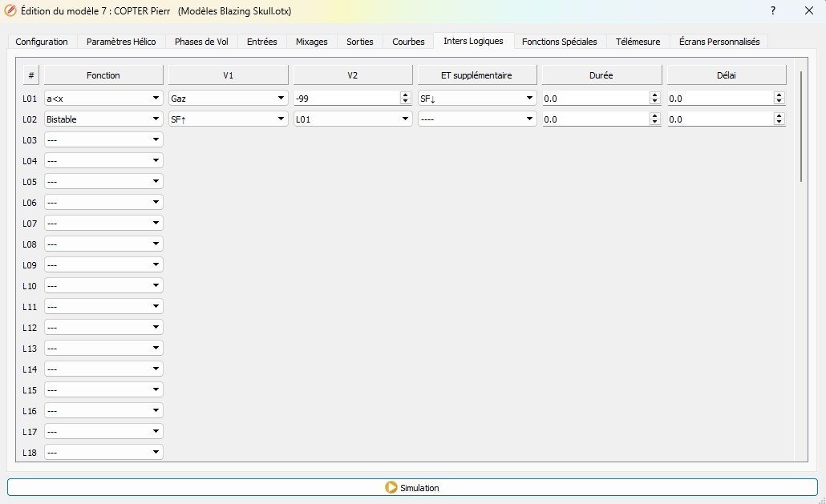Click the app icon in title bar
This screenshot has height=504, width=826.
10,11
